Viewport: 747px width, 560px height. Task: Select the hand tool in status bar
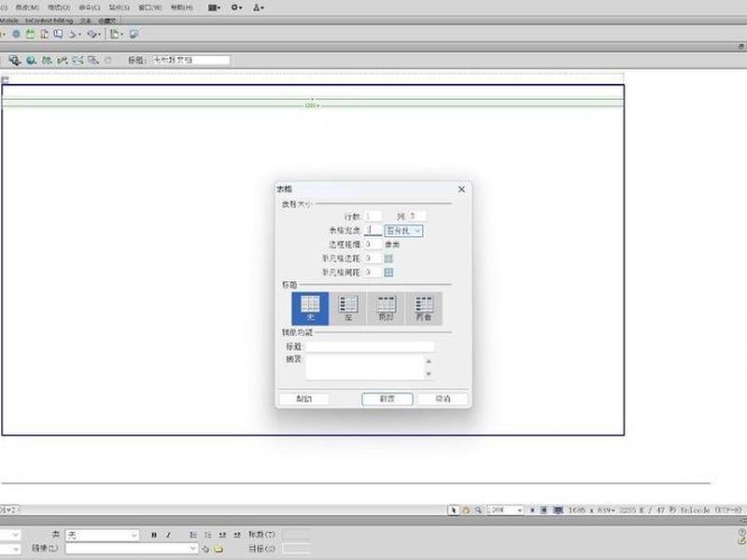coord(466,510)
